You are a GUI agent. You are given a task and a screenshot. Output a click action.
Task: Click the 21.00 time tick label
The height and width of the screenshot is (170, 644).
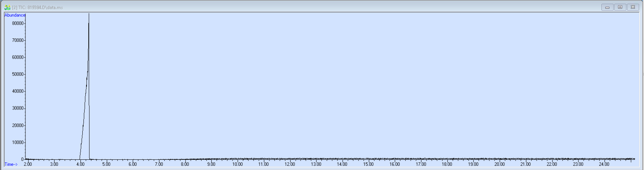[526, 164]
